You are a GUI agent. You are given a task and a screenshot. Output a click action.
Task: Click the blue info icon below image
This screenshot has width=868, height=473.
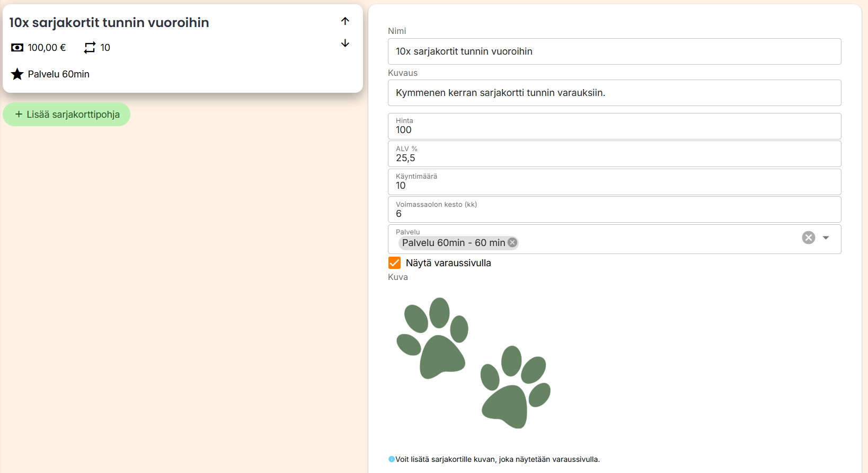[391, 459]
